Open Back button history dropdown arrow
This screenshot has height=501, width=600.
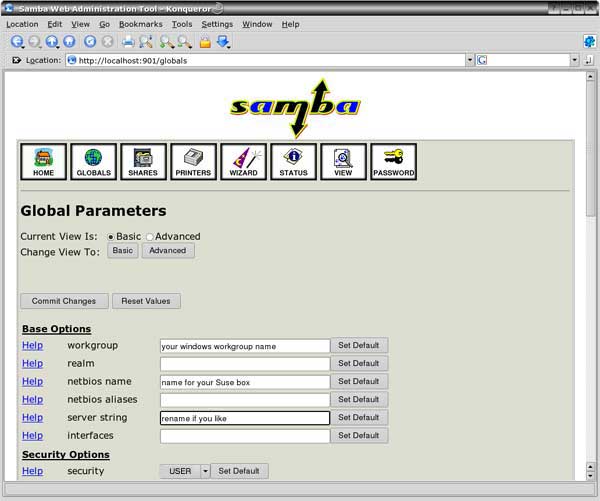(23, 47)
